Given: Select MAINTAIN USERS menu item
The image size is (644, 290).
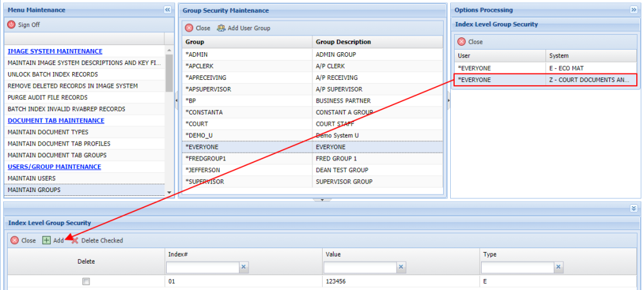Looking at the screenshot, I should tap(84, 178).
